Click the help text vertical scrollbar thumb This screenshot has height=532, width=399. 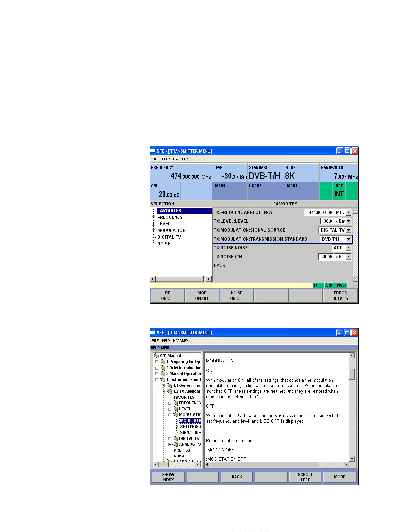pos(352,374)
